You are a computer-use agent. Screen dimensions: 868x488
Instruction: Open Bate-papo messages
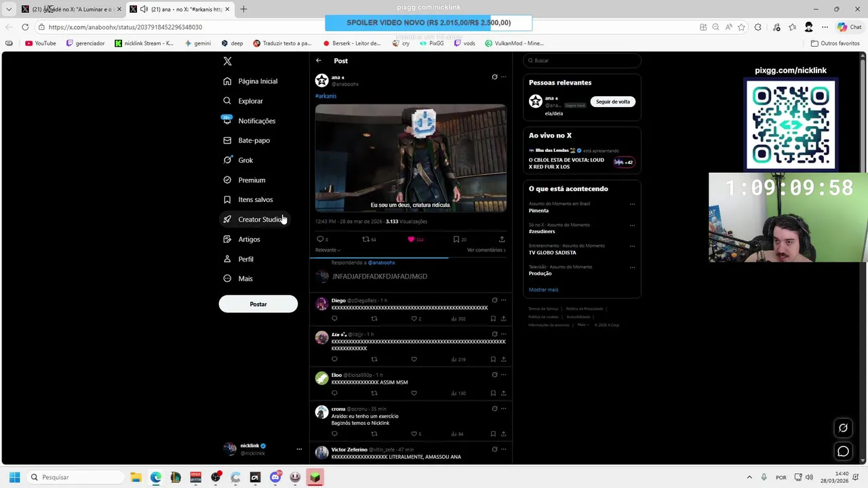tap(247, 140)
